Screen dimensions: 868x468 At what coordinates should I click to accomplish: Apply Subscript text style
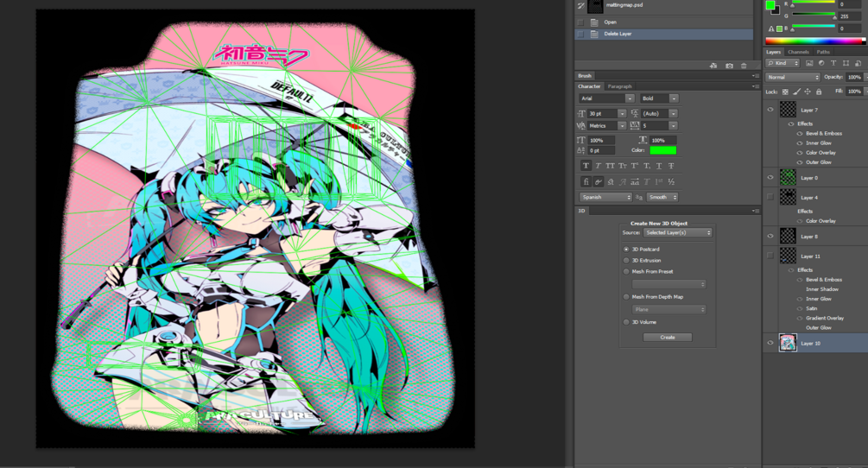point(647,166)
